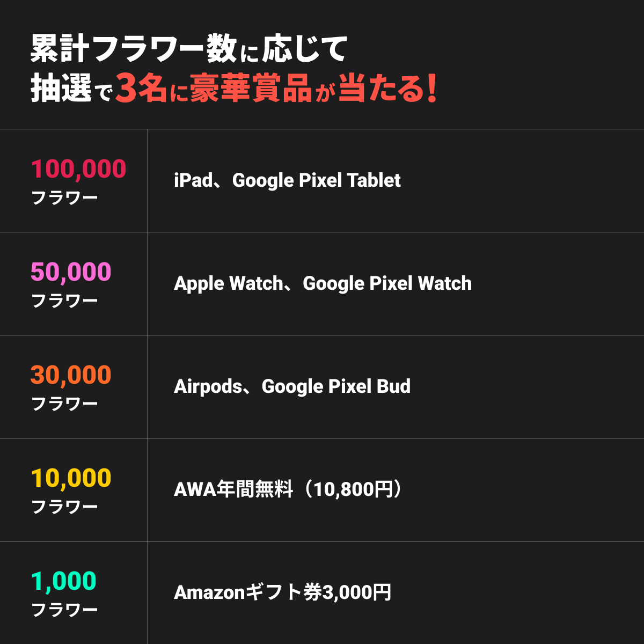
Task: Click the yellow 10,000 number
Action: [71, 478]
